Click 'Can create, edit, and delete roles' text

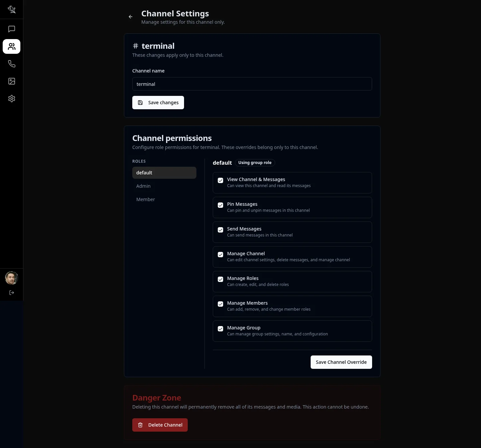click(258, 285)
